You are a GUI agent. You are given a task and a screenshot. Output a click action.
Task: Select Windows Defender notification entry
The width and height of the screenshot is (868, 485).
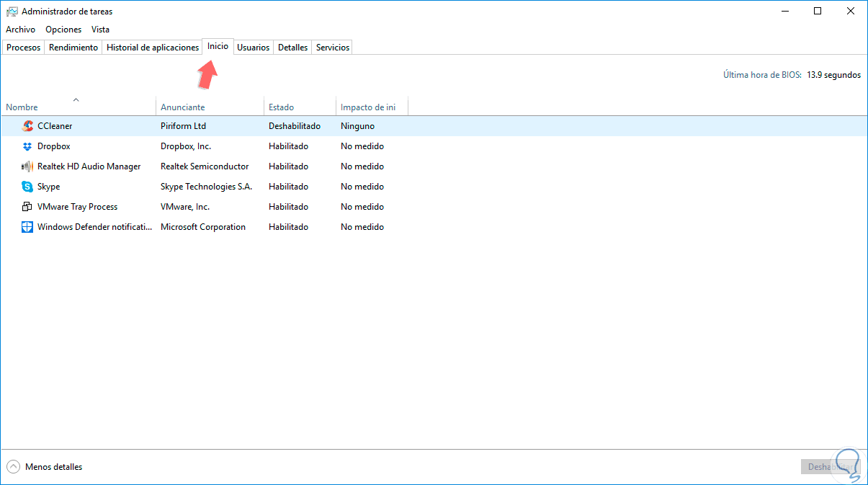point(95,227)
